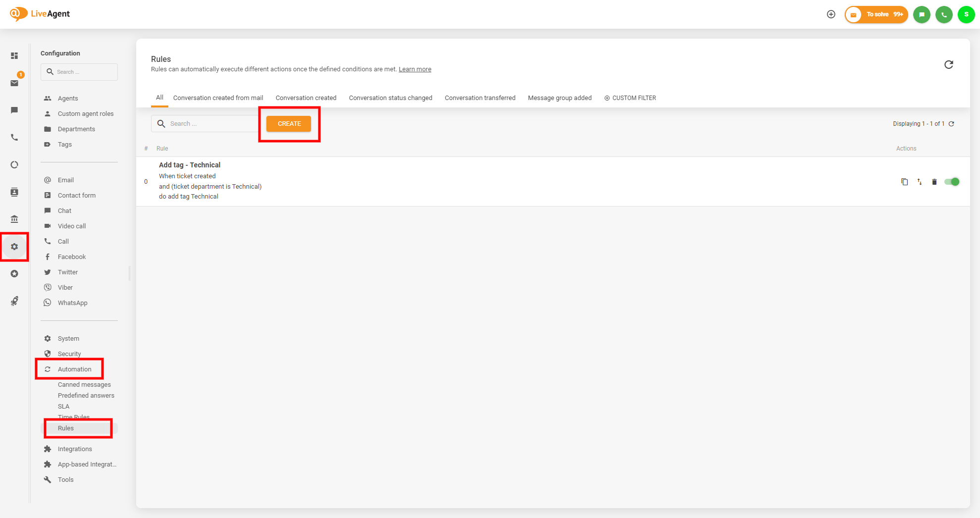Open Knowledge base bank icon in sidebar

[14, 219]
